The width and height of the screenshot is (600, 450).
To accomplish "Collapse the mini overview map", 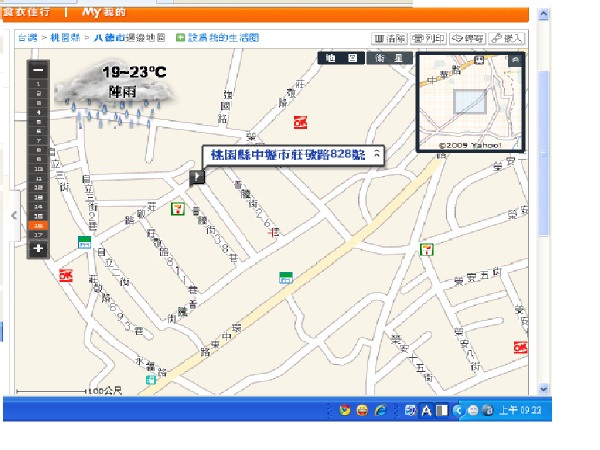I will (x=515, y=60).
